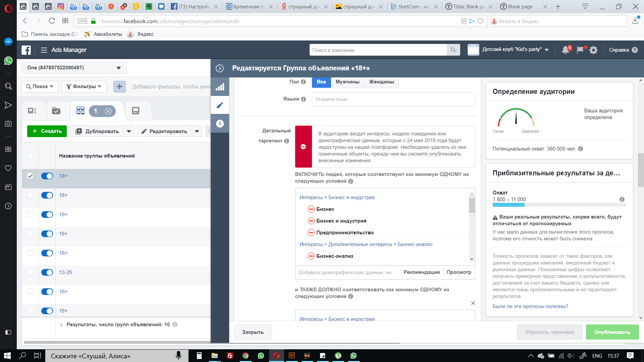Open the Редактировать dropdown arrow
This screenshot has width=644, height=362.
(197, 131)
